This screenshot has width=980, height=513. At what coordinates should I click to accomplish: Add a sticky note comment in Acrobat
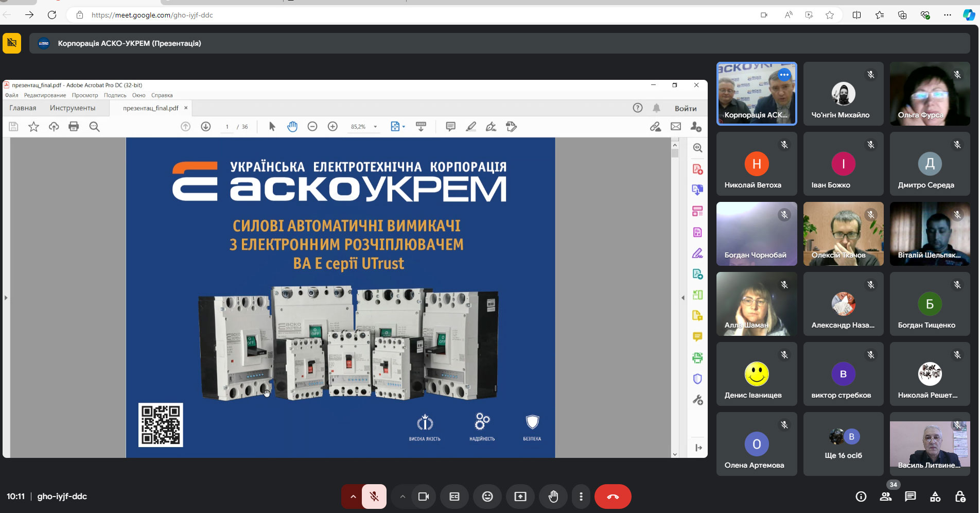(450, 127)
